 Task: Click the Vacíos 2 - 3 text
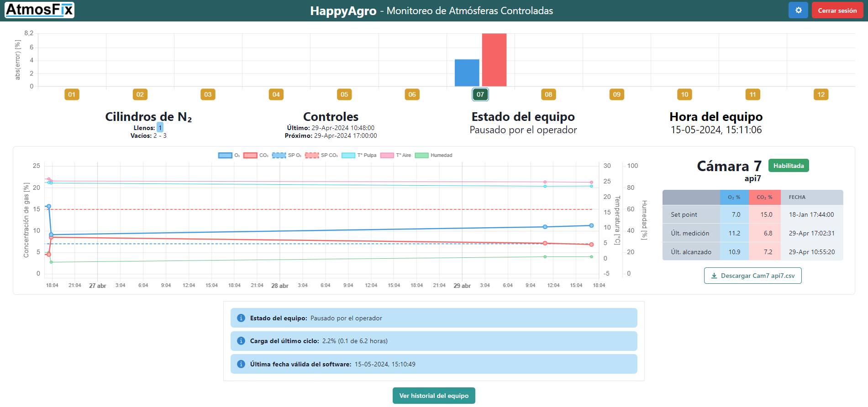[148, 136]
